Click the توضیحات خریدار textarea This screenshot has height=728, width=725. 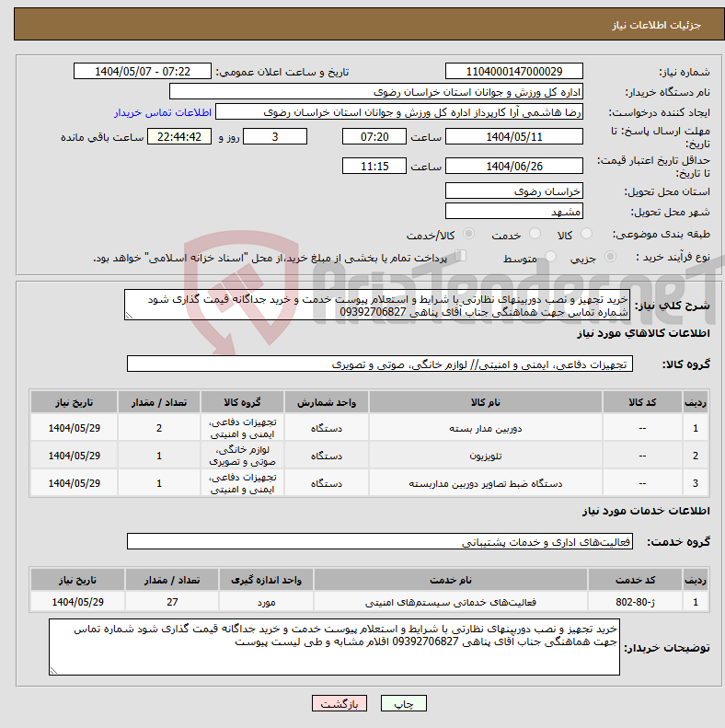[x=334, y=647]
